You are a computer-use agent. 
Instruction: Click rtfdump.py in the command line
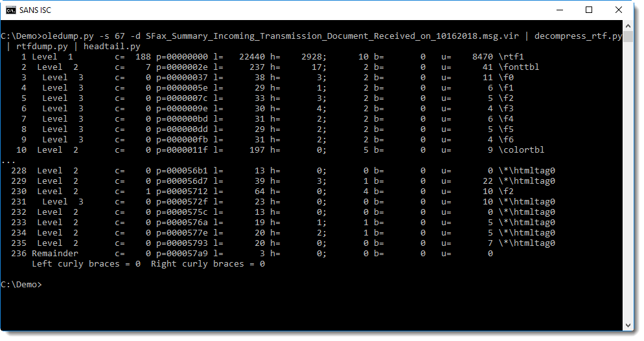(42, 47)
